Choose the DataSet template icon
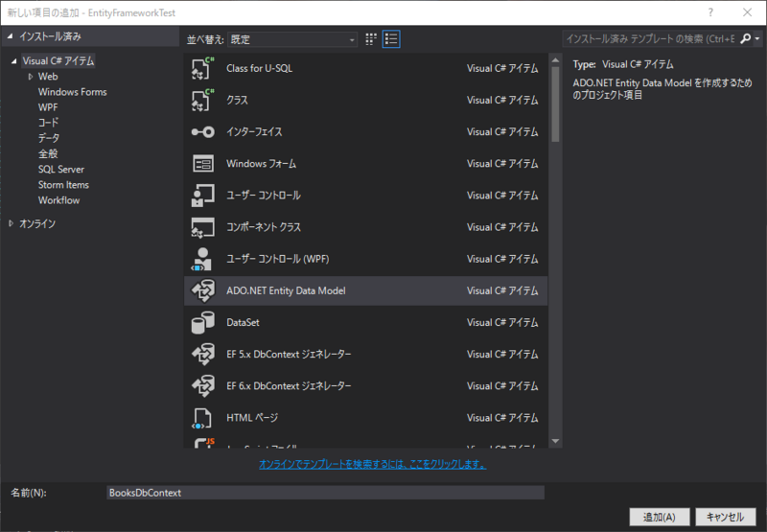 202,323
